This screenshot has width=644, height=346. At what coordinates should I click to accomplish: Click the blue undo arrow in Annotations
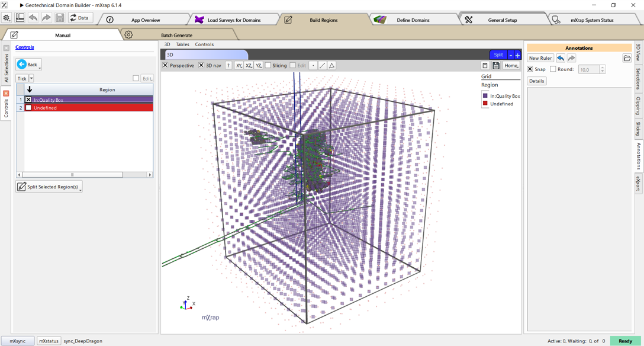561,58
